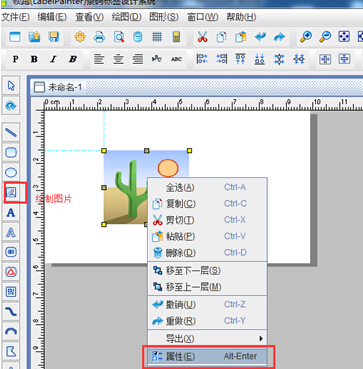This screenshot has height=369, width=363.
Task: Select the arrow pointer selection tool
Action: tap(11, 86)
